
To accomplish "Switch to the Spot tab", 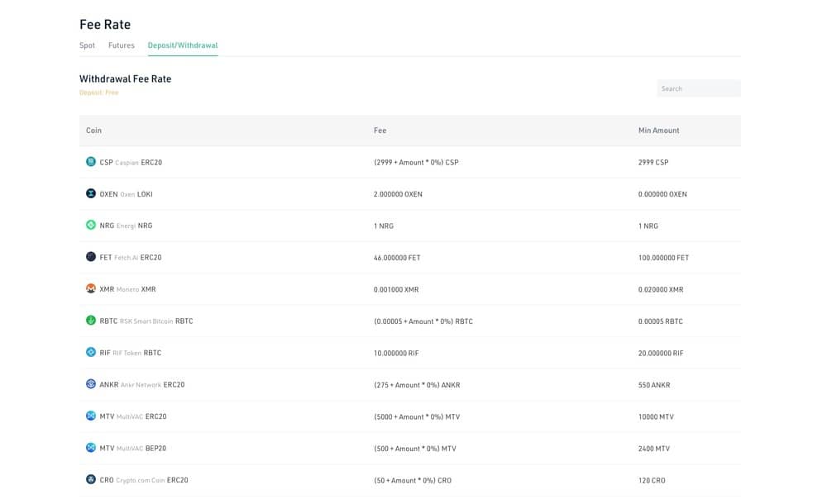I will point(87,45).
